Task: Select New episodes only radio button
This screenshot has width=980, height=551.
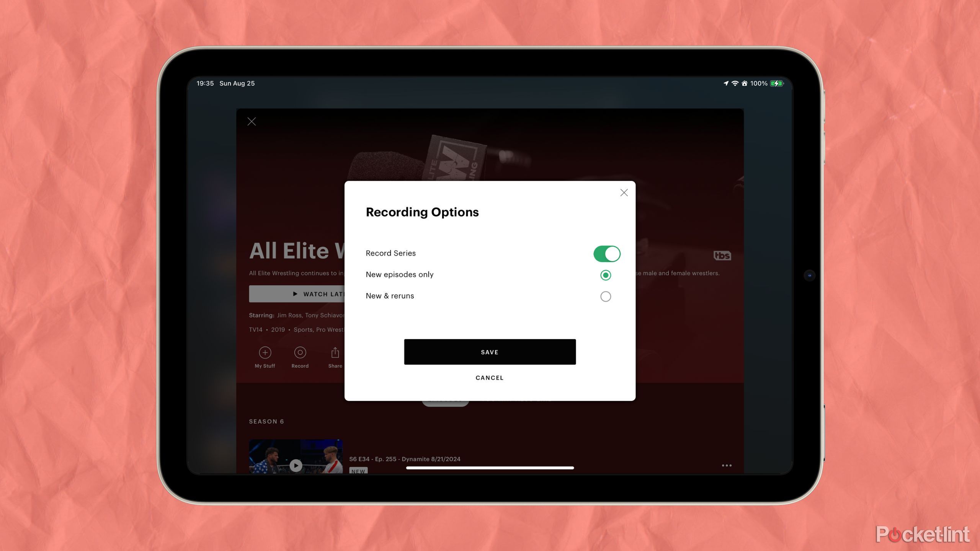Action: [x=605, y=274]
